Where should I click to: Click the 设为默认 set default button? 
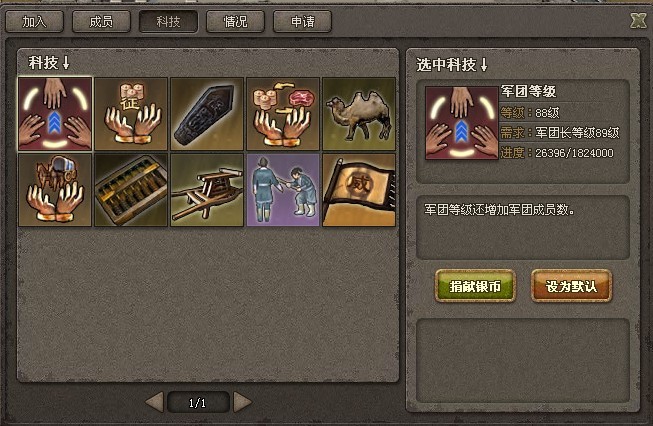[x=571, y=286]
